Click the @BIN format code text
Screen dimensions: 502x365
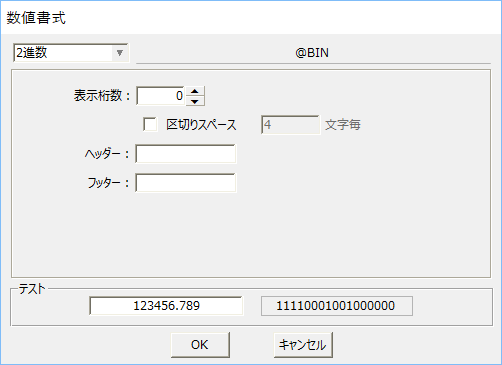312,53
